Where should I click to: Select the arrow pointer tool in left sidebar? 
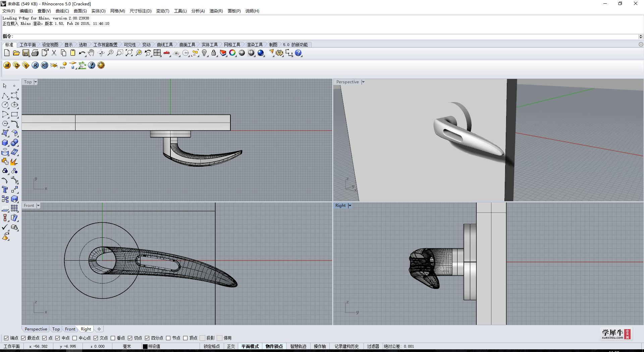tap(5, 86)
